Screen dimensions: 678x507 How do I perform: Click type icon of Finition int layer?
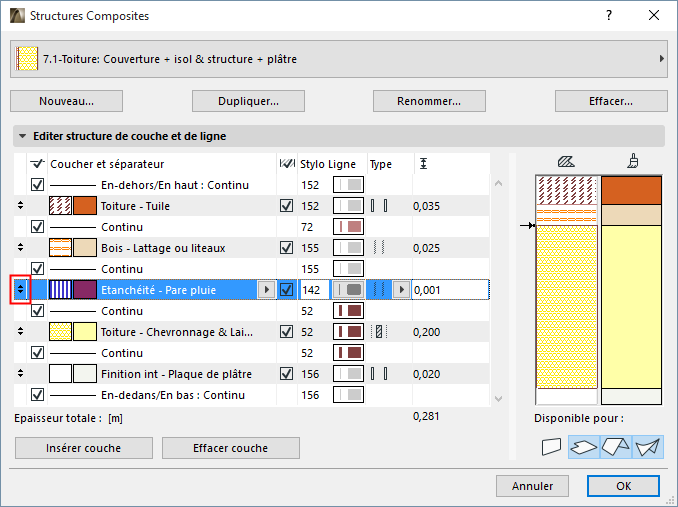[x=379, y=373]
